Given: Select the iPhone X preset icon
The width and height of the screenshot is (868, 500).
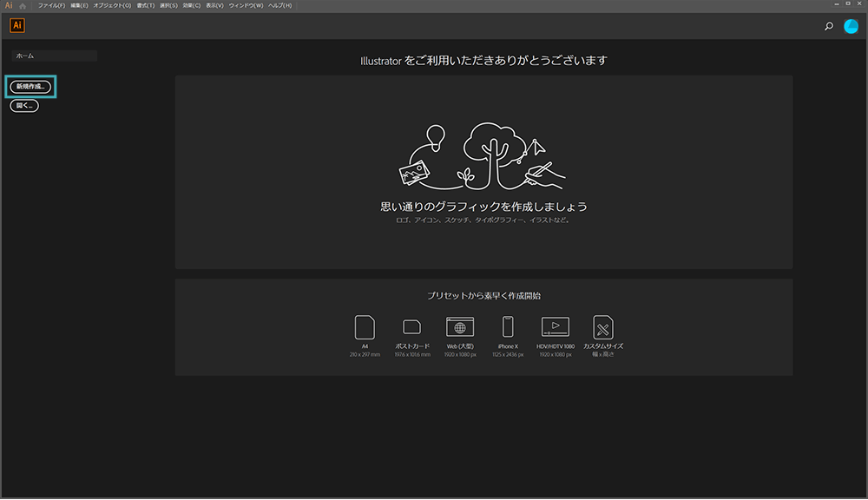Looking at the screenshot, I should point(508,326).
